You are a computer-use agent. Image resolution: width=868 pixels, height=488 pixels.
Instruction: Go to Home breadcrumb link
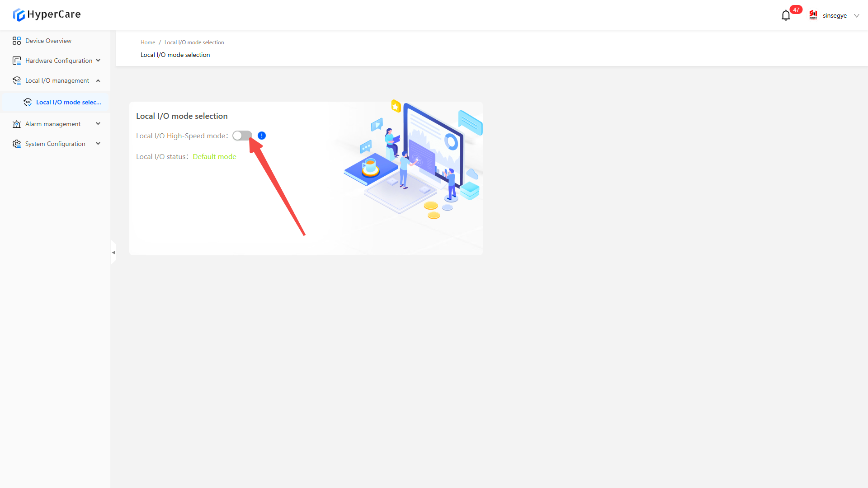point(147,42)
